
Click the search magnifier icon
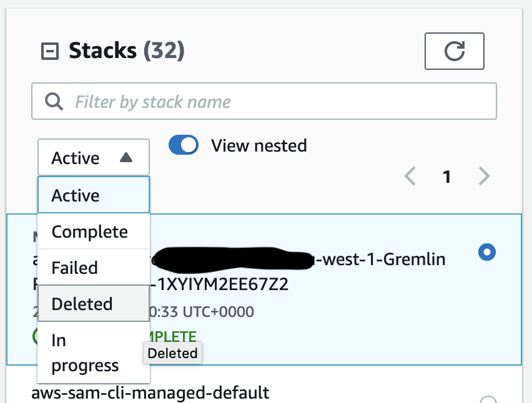[x=54, y=101]
